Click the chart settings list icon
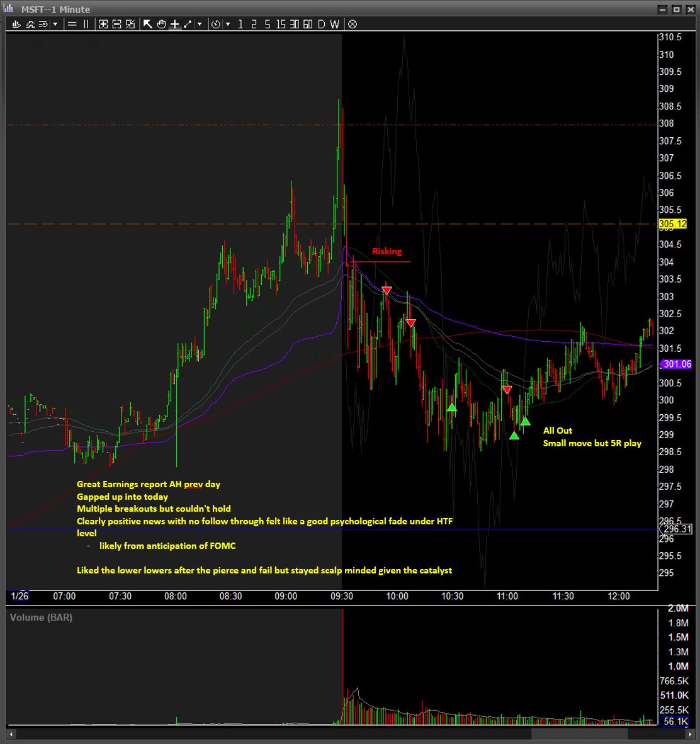Screen dimensions: 700x744 (43, 24)
